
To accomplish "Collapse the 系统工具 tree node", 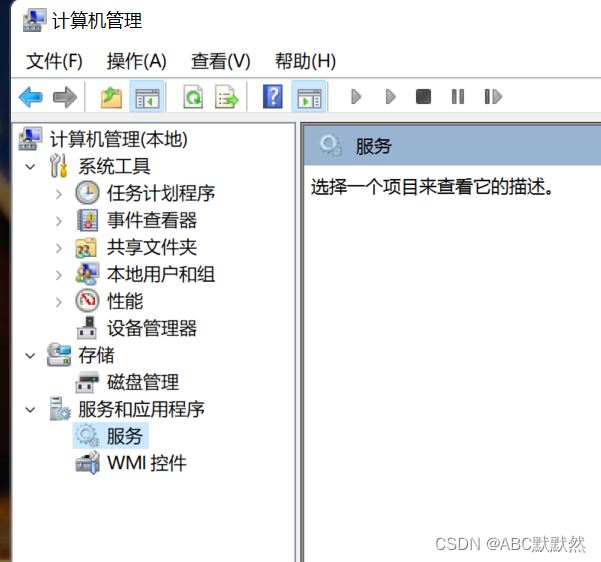I will point(30,166).
